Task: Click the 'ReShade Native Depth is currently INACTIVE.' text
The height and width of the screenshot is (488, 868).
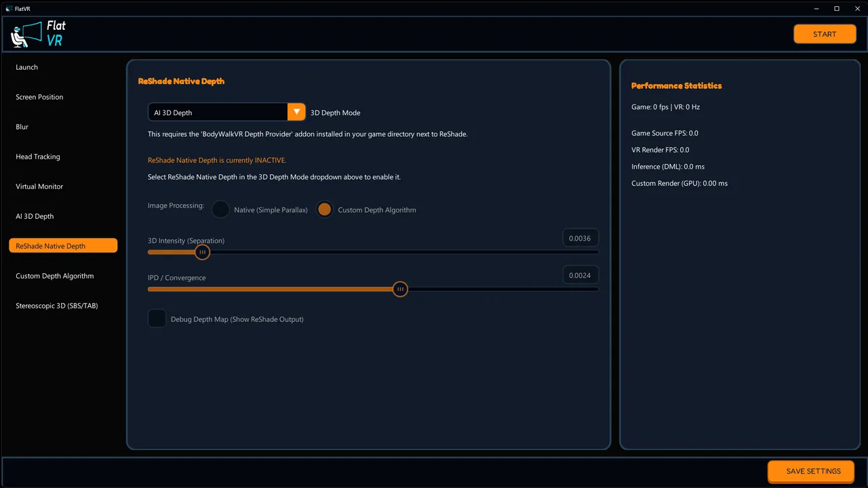Action: pyautogui.click(x=217, y=161)
